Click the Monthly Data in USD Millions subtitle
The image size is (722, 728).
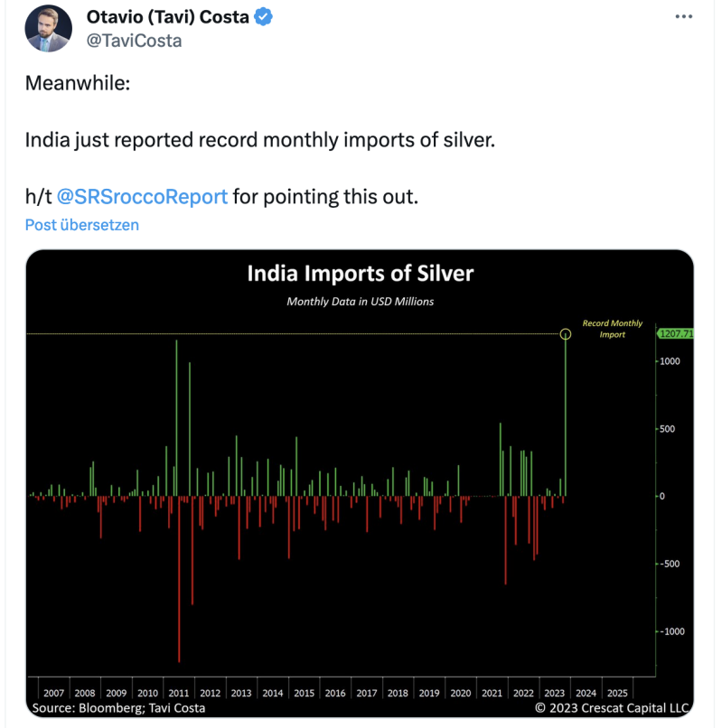[360, 302]
